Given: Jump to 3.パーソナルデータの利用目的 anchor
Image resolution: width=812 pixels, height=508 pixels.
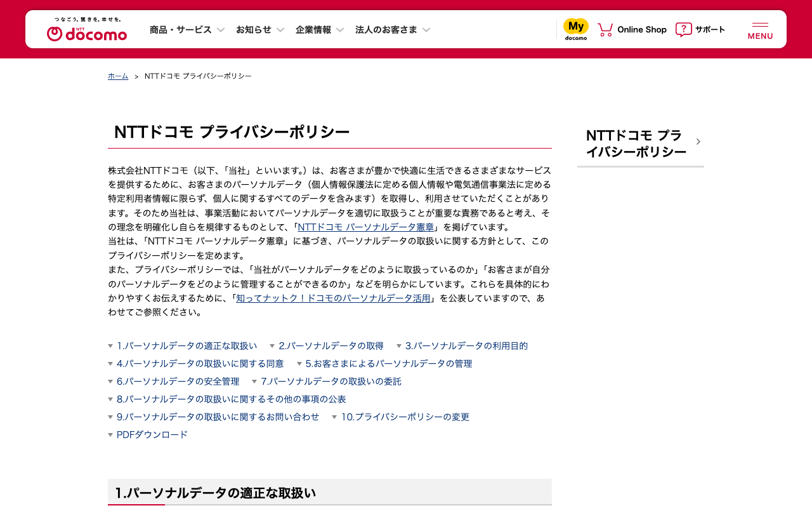Looking at the screenshot, I should click(462, 346).
